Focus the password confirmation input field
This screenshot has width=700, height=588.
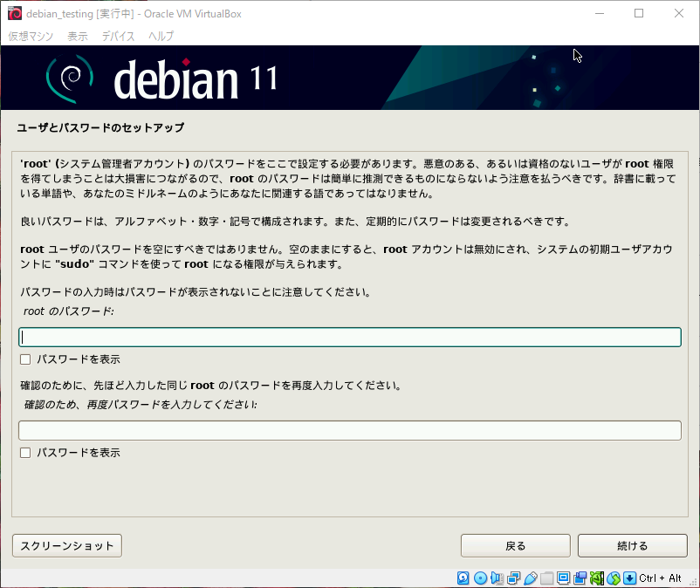click(350, 430)
